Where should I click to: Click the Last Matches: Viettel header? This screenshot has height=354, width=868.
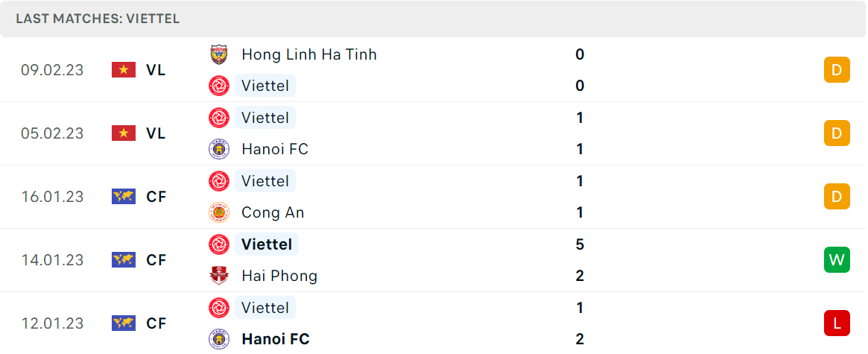point(98,19)
